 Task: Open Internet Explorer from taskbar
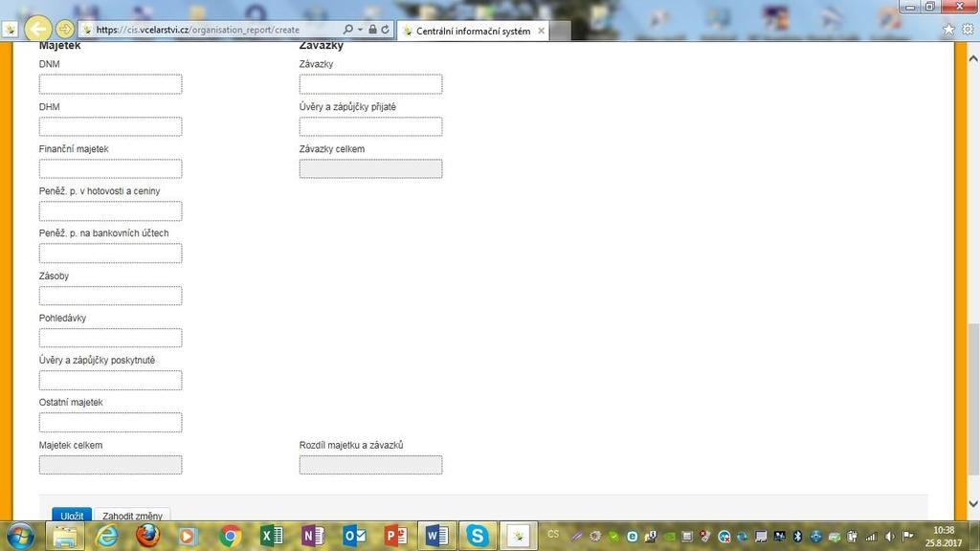tap(107, 536)
